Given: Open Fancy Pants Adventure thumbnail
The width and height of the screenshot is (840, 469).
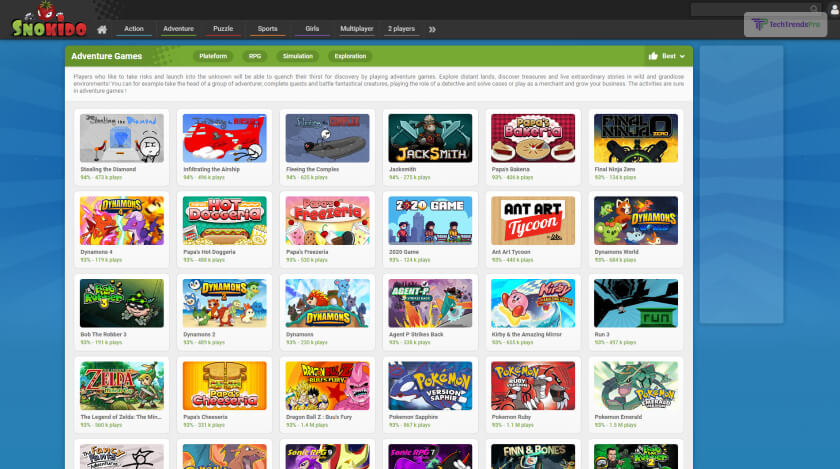Looking at the screenshot, I should tap(122, 456).
